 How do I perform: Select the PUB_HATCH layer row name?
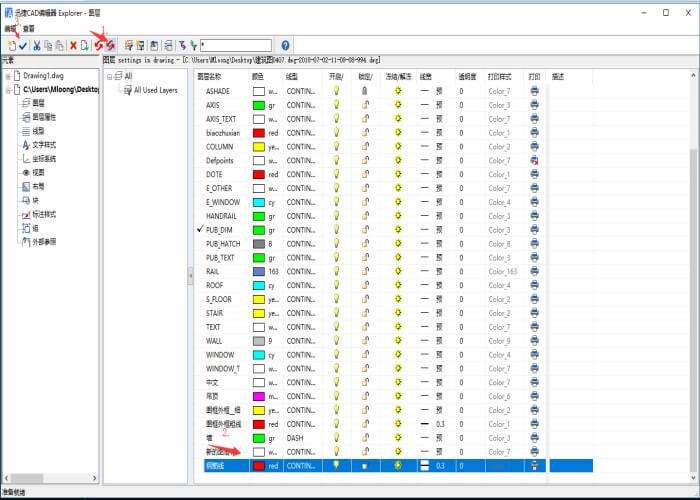[223, 243]
